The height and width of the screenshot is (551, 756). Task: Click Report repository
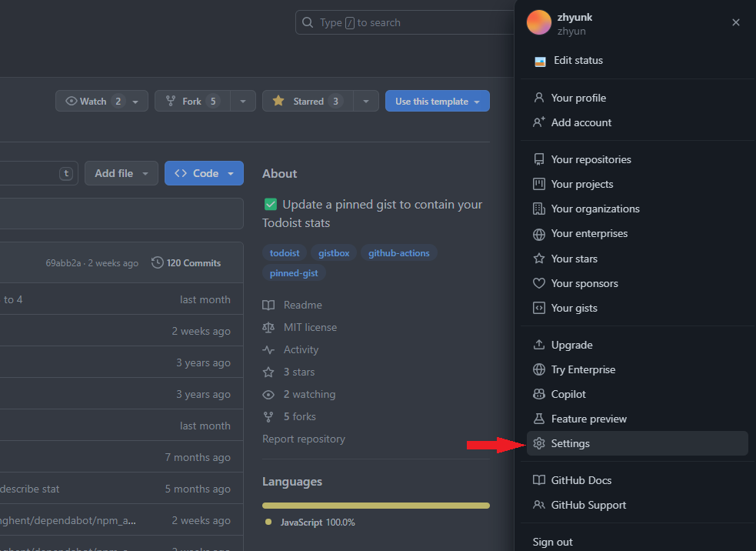click(x=304, y=439)
